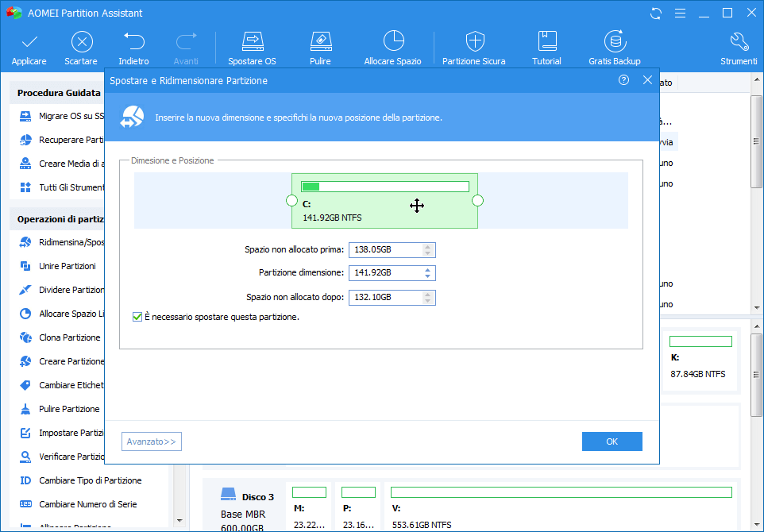
Task: Expand the Avanzato>> options
Action: coord(152,441)
